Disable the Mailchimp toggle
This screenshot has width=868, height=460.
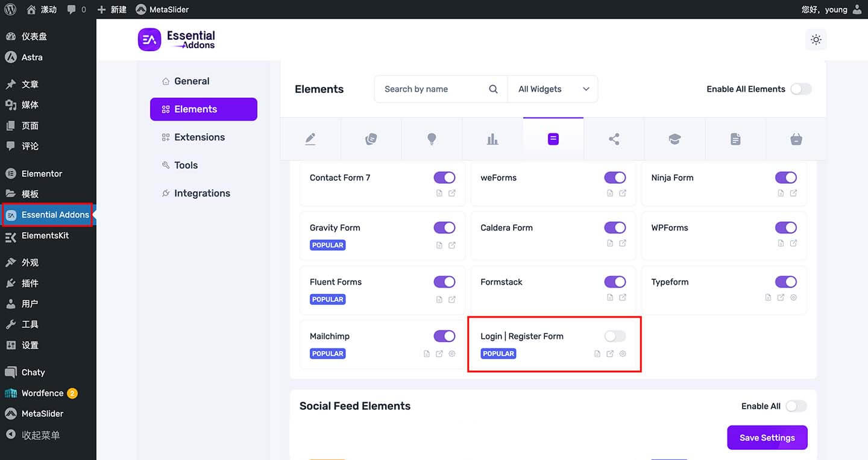444,336
